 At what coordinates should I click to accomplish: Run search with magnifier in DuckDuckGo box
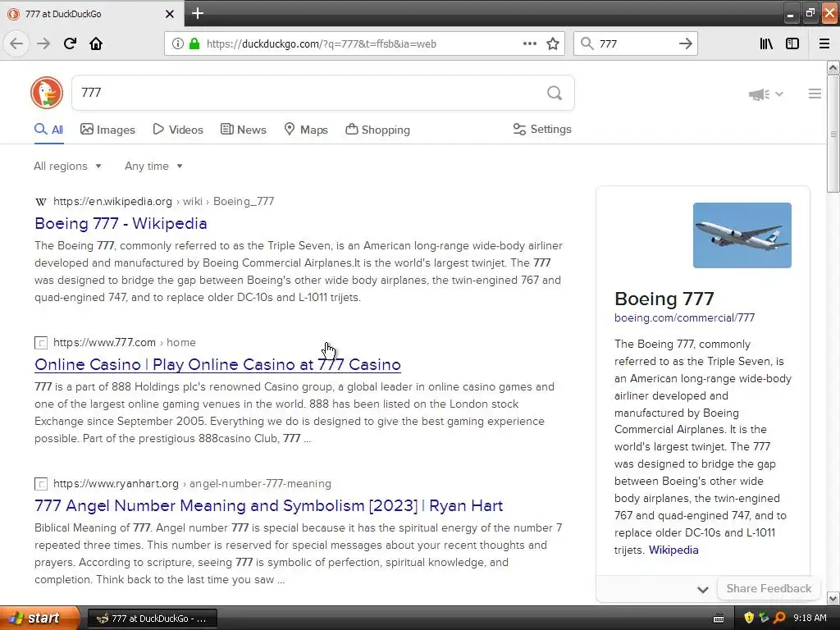[x=555, y=94]
